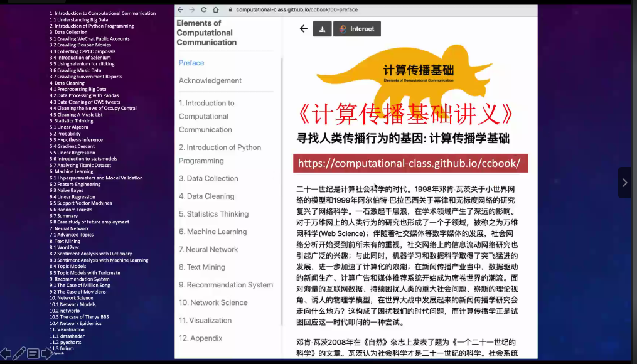Click the browser back arrow
This screenshot has height=364, width=637.
pos(181,10)
